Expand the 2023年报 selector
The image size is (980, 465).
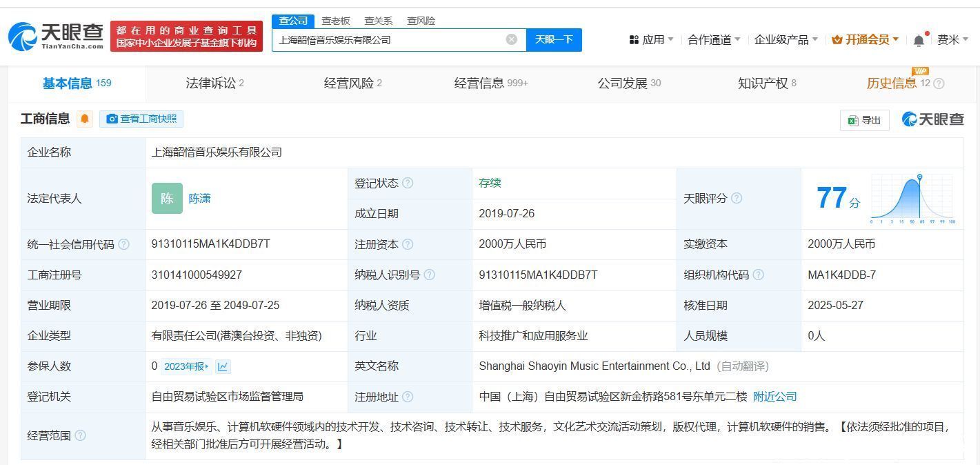click(x=186, y=366)
